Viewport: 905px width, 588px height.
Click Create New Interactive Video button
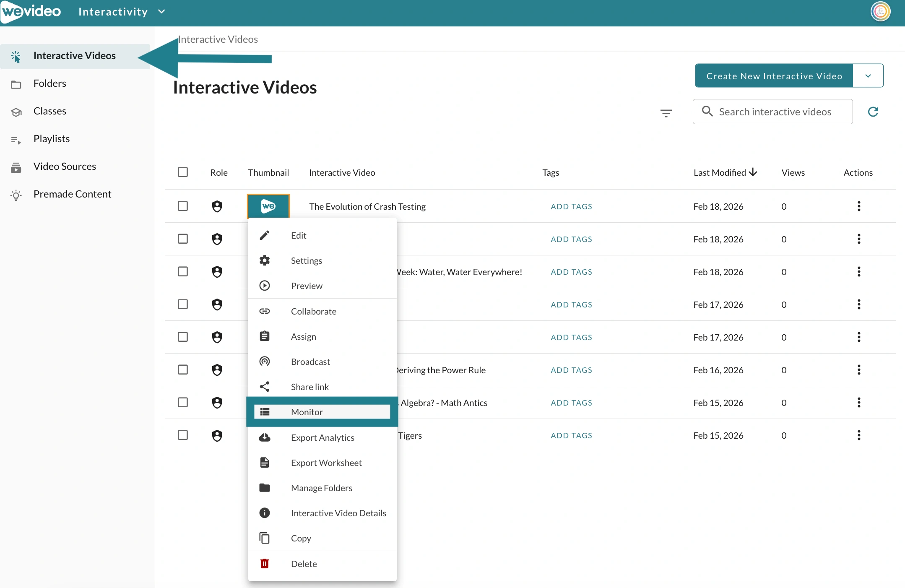[x=774, y=76]
